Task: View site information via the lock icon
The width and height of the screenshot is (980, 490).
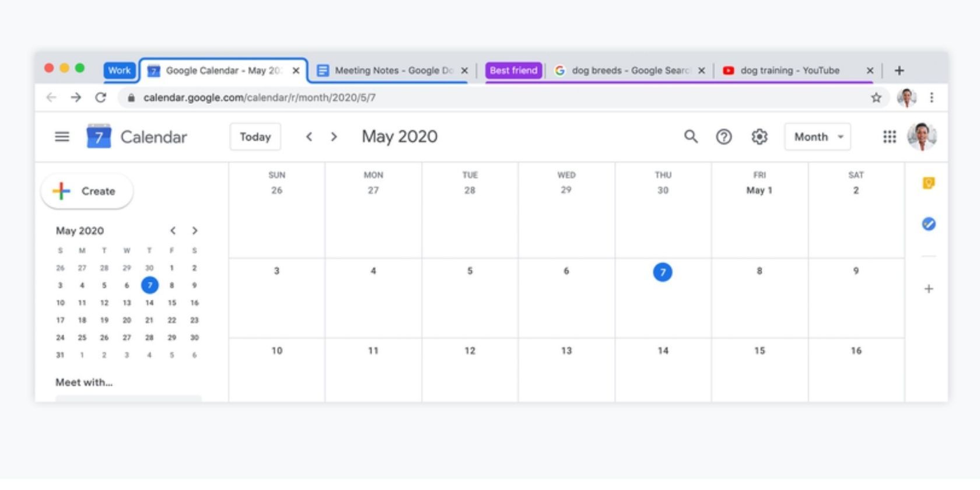Action: [x=131, y=97]
